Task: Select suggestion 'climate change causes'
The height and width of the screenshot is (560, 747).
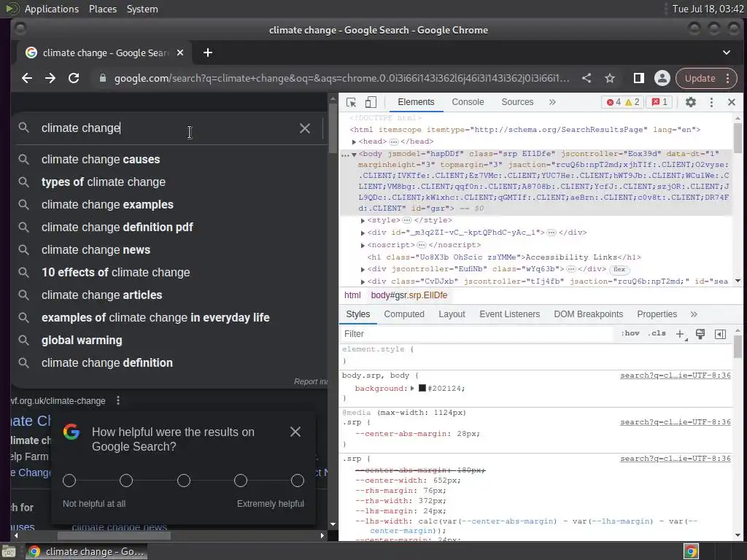Action: point(169,159)
